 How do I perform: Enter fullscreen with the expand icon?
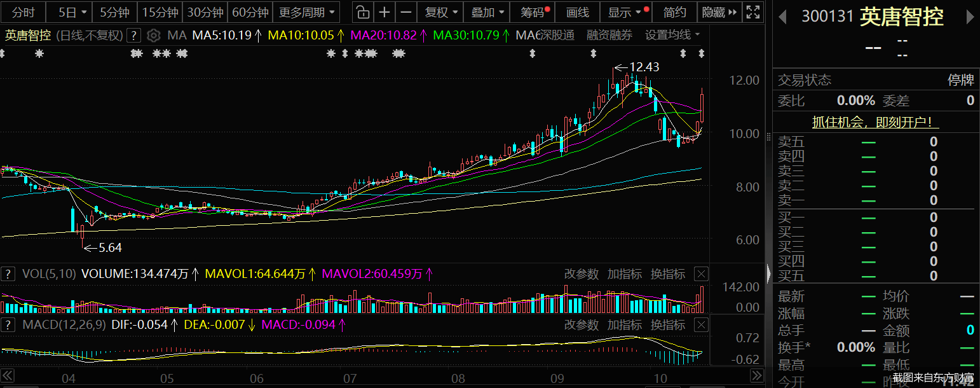tap(753, 12)
